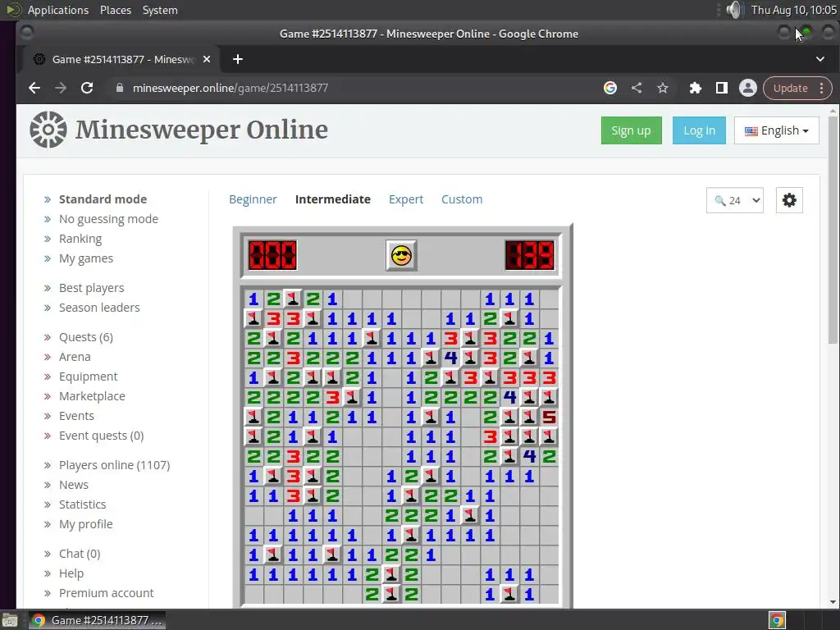This screenshot has width=840, height=630.
Task: Click the green Sign up button
Action: pyautogui.click(x=631, y=130)
